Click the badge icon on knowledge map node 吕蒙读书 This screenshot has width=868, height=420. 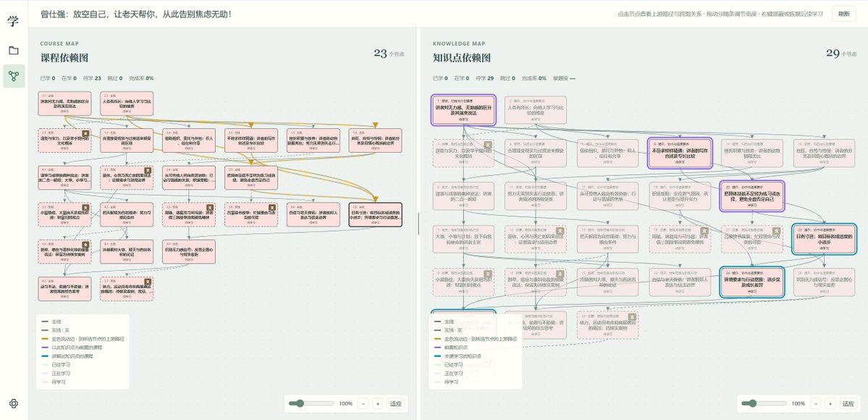coord(775,230)
